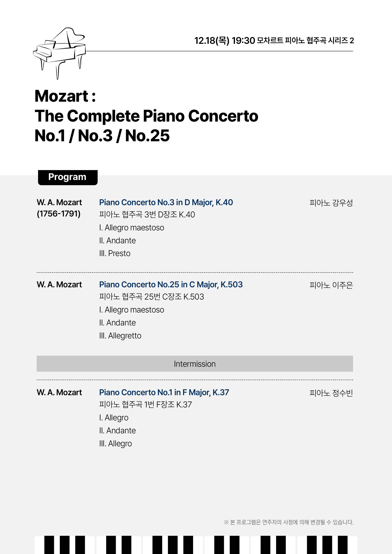Image resolution: width=392 pixels, height=554 pixels.
Task: Click the piano keyboard graphic at bottom
Action: 195,545
